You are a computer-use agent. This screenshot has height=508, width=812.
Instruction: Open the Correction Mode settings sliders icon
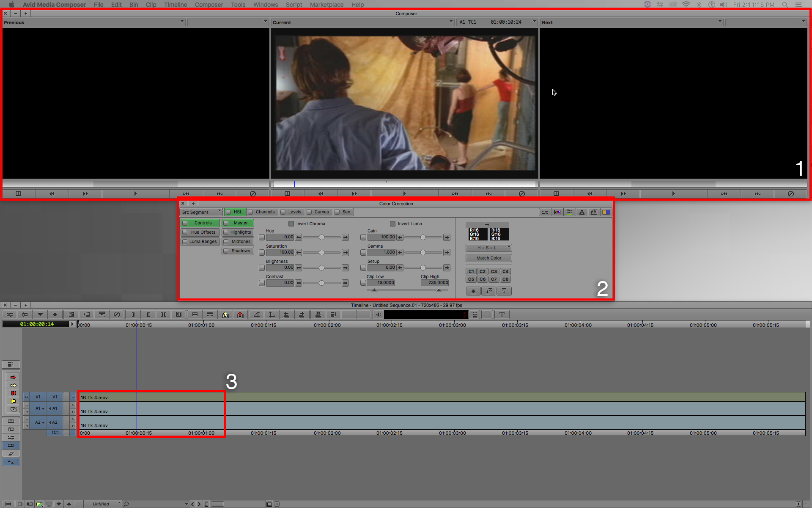point(545,212)
